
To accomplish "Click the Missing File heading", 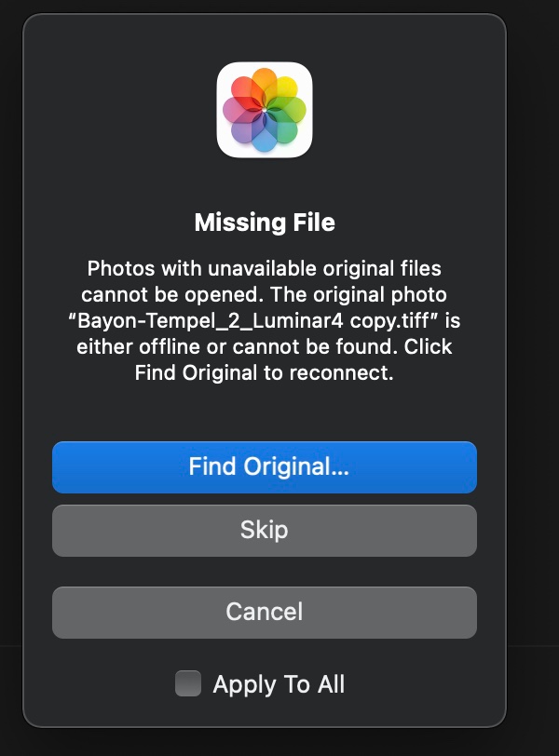I will click(265, 223).
